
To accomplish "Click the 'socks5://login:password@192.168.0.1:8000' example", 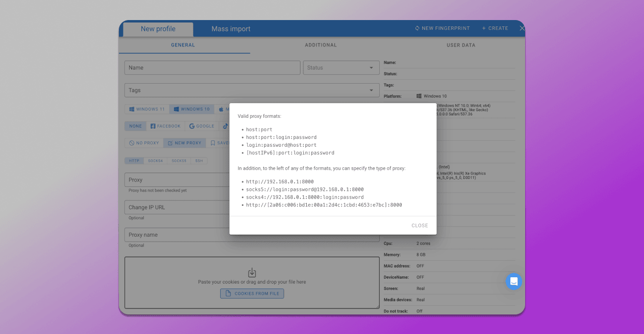I will [305, 189].
